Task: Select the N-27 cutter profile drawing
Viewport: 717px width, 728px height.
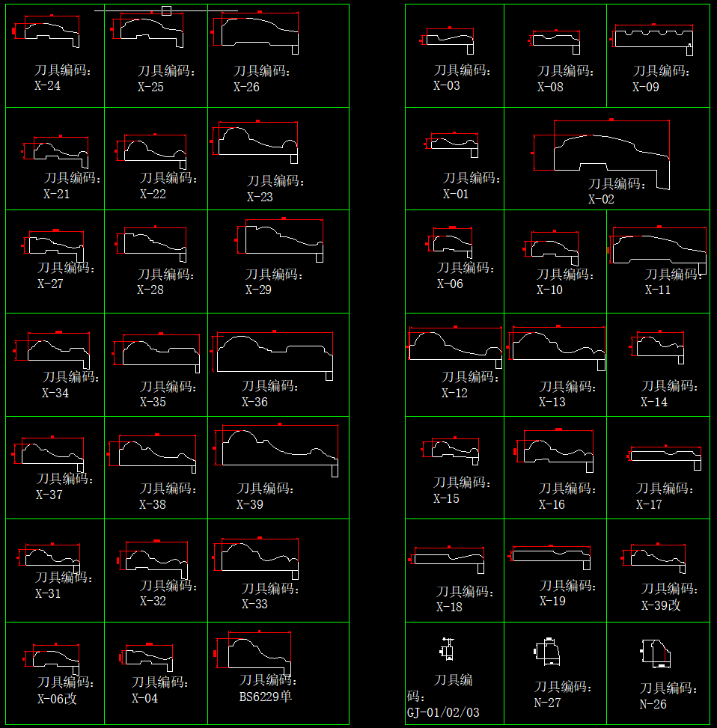Action: coord(547,652)
